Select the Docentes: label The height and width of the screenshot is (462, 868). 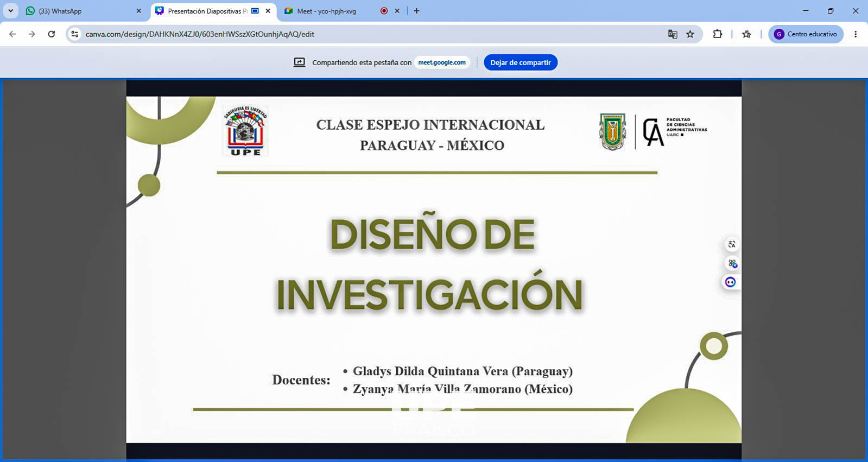pos(301,380)
